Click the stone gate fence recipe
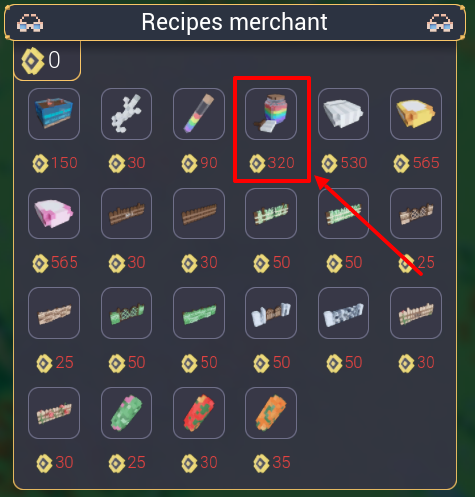Viewport: 475px width, 497px height. click(x=271, y=313)
